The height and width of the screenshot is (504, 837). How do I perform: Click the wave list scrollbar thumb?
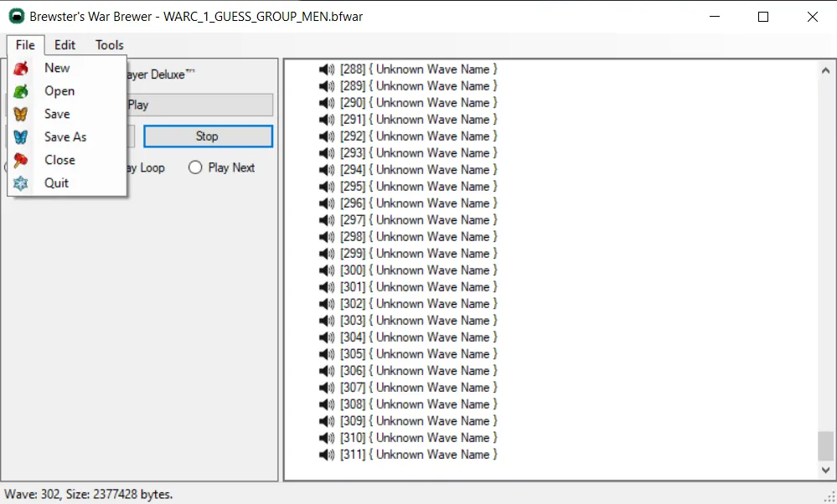(x=825, y=445)
